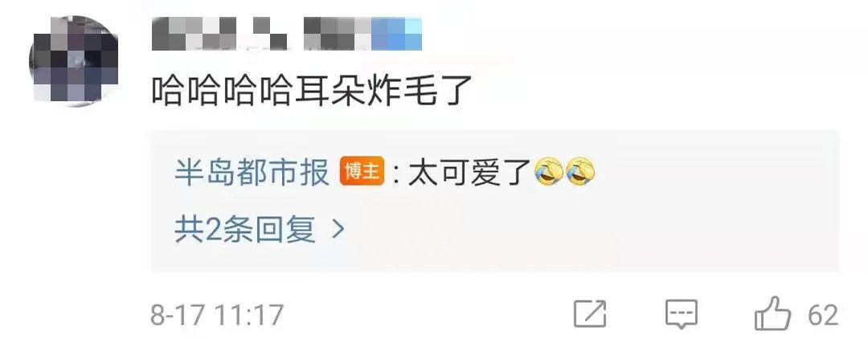Click the orange 博主 badge

point(362,172)
